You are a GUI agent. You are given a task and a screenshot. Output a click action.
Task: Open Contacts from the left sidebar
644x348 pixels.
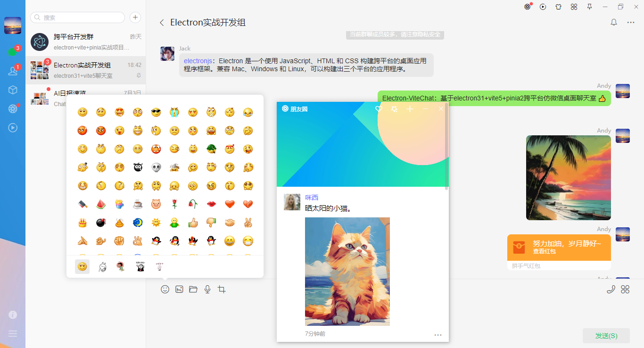pos(13,71)
